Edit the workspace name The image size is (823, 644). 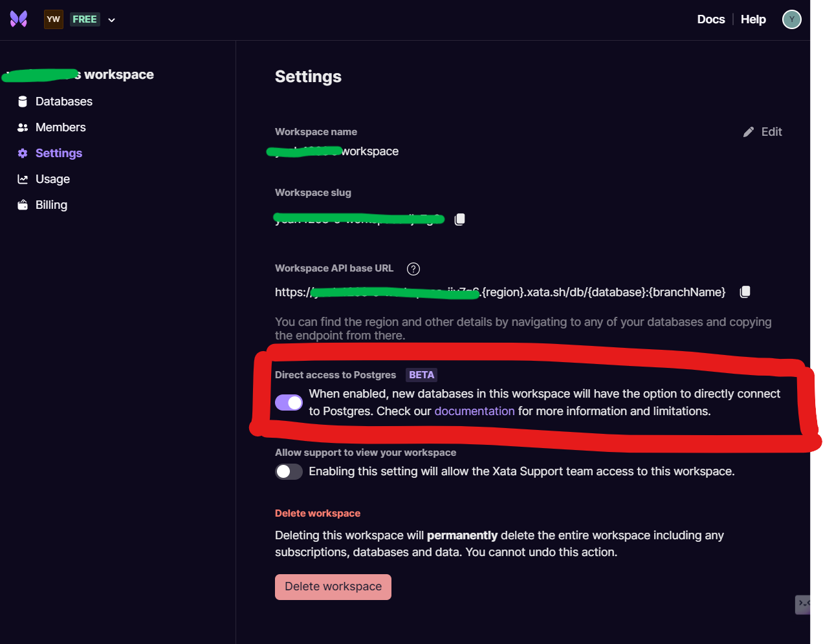[x=763, y=132]
